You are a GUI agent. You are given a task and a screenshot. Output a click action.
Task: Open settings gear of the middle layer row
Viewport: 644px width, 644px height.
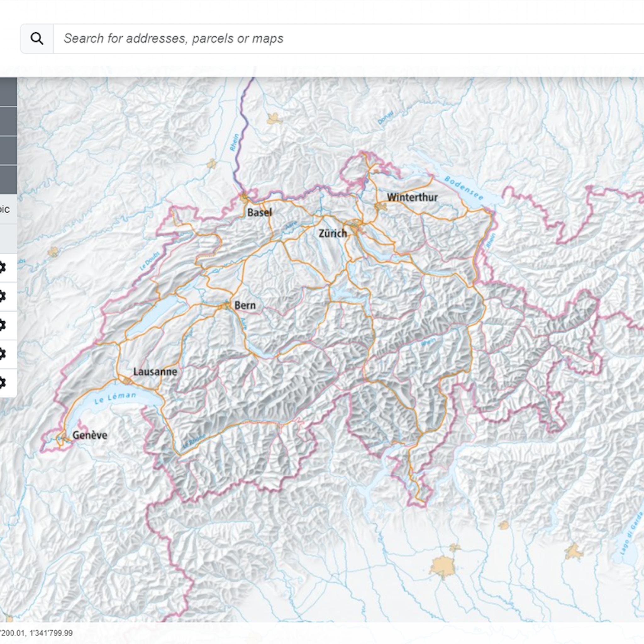(2, 325)
